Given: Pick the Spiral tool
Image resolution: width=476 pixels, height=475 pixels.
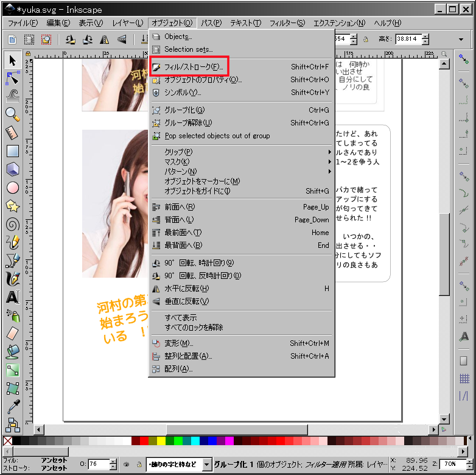Looking at the screenshot, I should pyautogui.click(x=12, y=225).
